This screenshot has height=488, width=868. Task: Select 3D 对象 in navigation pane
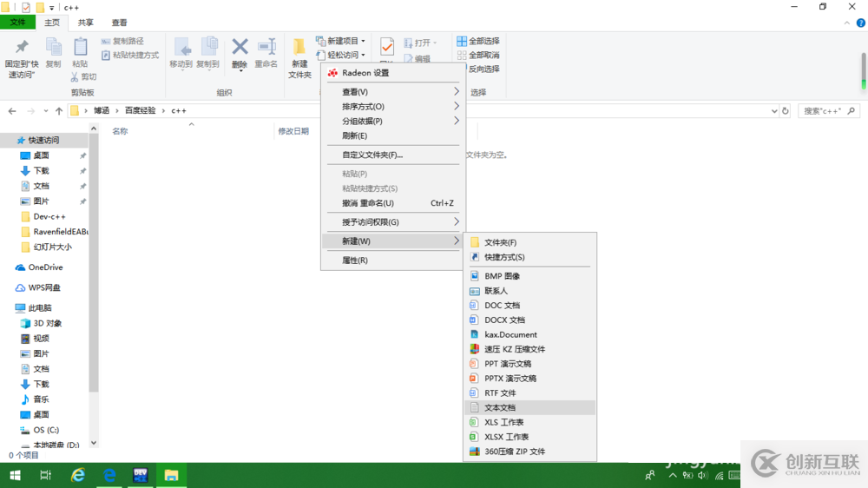47,324
